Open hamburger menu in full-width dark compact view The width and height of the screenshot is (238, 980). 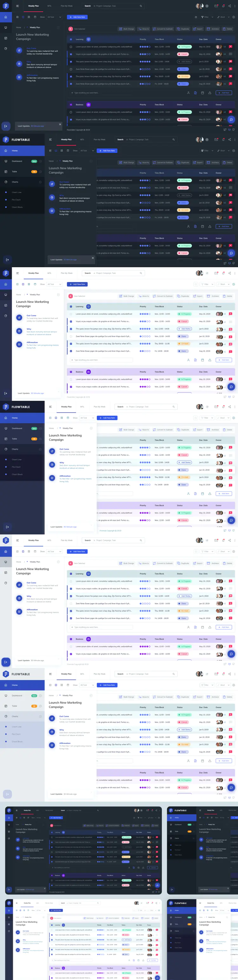pos(17,6)
